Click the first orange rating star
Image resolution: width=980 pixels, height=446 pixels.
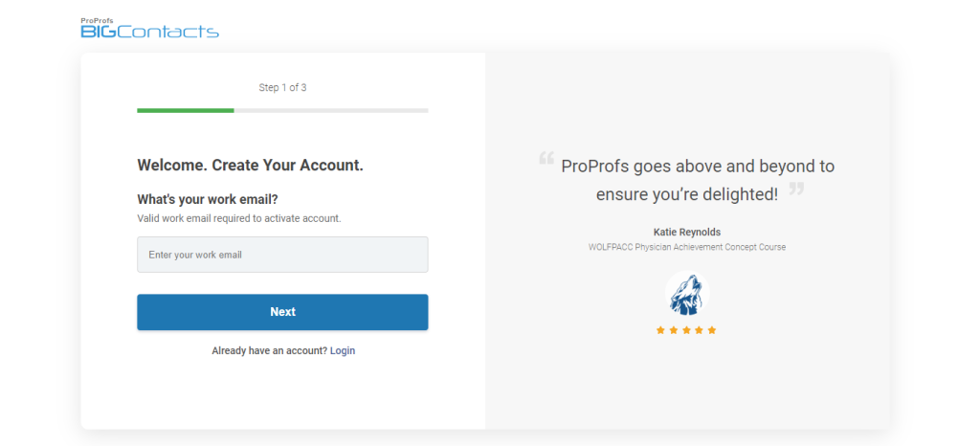click(x=660, y=330)
